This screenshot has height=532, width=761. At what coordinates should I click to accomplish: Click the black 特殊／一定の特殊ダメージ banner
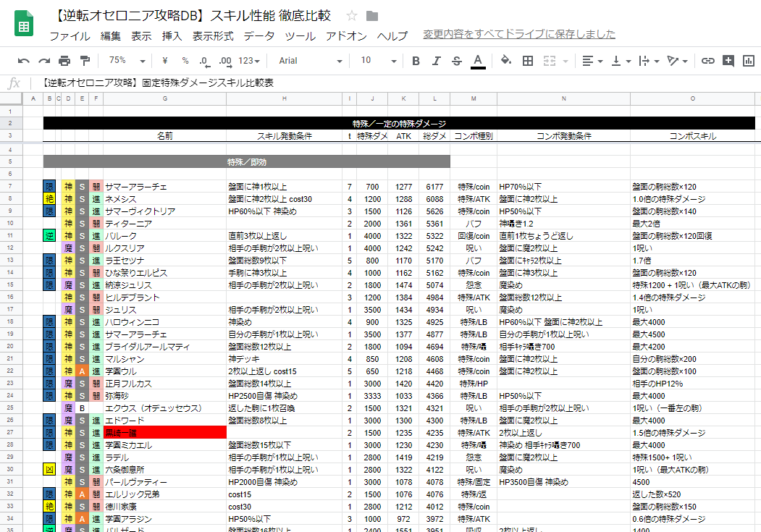pyautogui.click(x=399, y=123)
